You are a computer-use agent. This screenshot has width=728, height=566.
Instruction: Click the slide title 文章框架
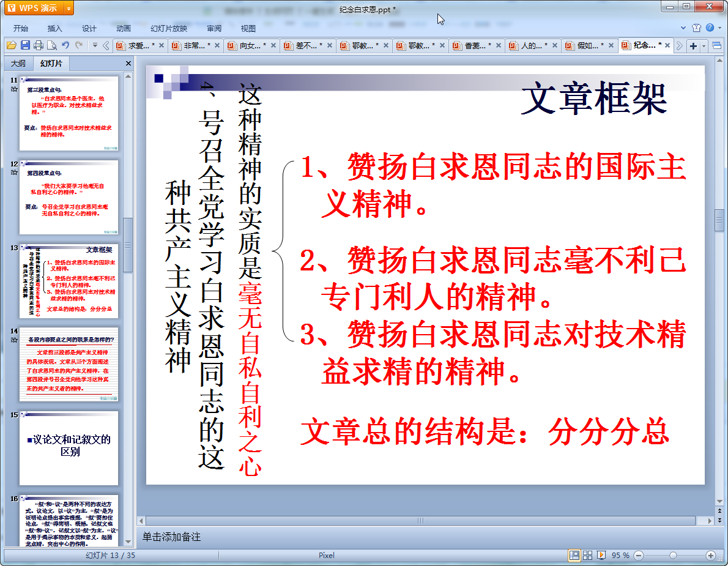[x=594, y=98]
